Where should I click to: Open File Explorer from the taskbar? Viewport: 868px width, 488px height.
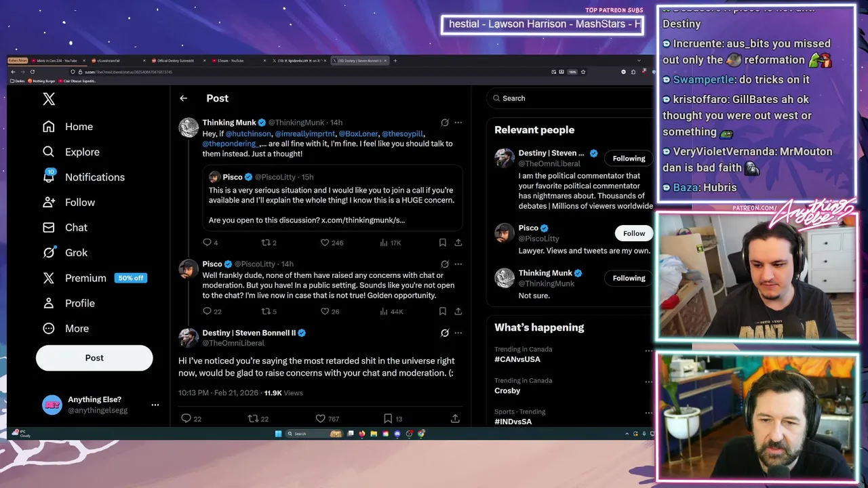(x=374, y=434)
